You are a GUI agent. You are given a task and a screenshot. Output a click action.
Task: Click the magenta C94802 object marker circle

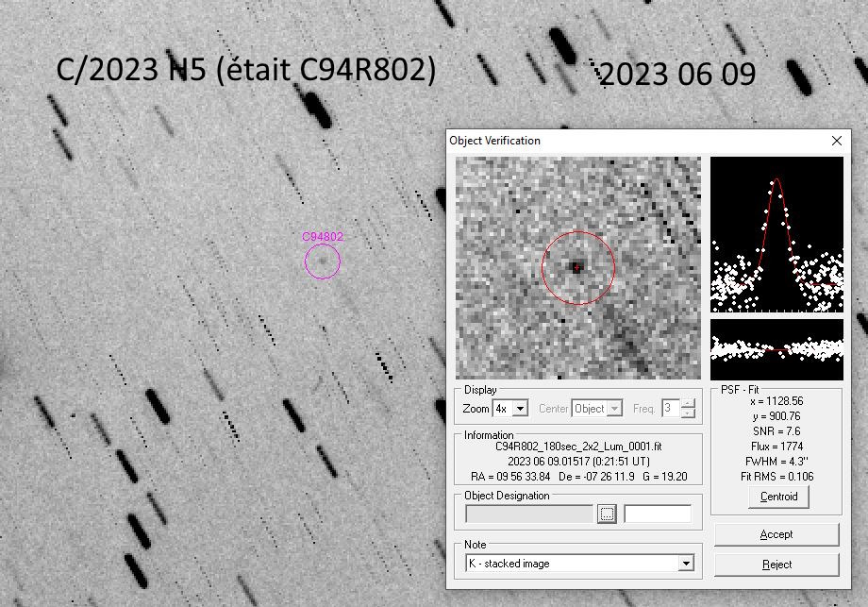click(x=322, y=261)
